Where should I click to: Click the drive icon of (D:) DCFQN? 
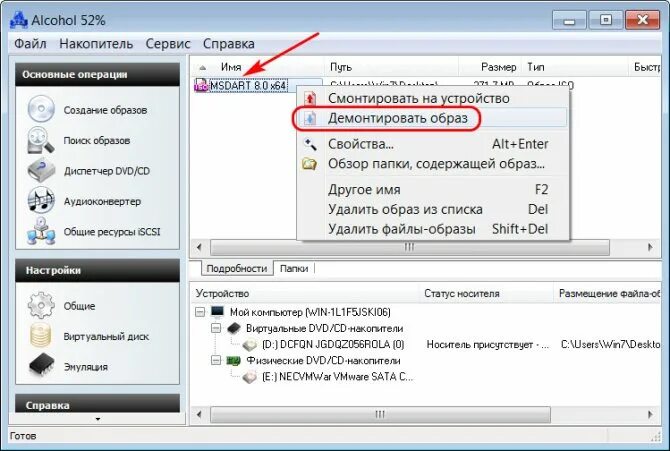[x=250, y=345]
